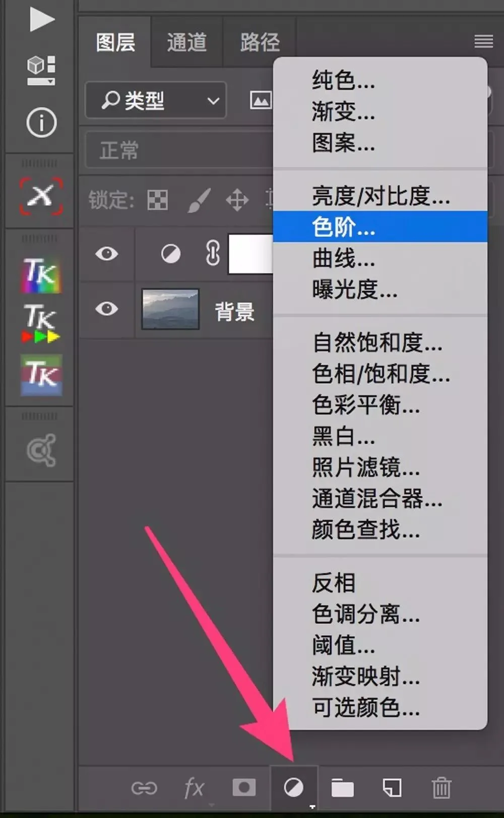The image size is (504, 818).
Task: Choose 色相/饱和度... adjustment
Action: click(x=380, y=374)
